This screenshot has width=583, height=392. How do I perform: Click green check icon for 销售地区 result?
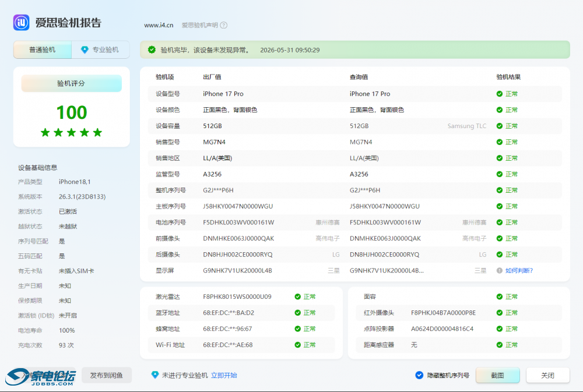tap(500, 158)
